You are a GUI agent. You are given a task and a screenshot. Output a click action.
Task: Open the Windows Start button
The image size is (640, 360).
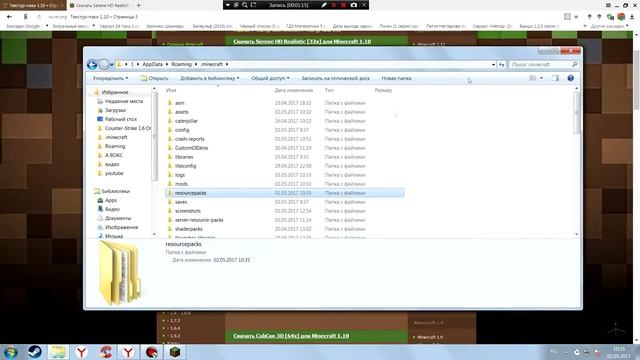tap(11, 352)
